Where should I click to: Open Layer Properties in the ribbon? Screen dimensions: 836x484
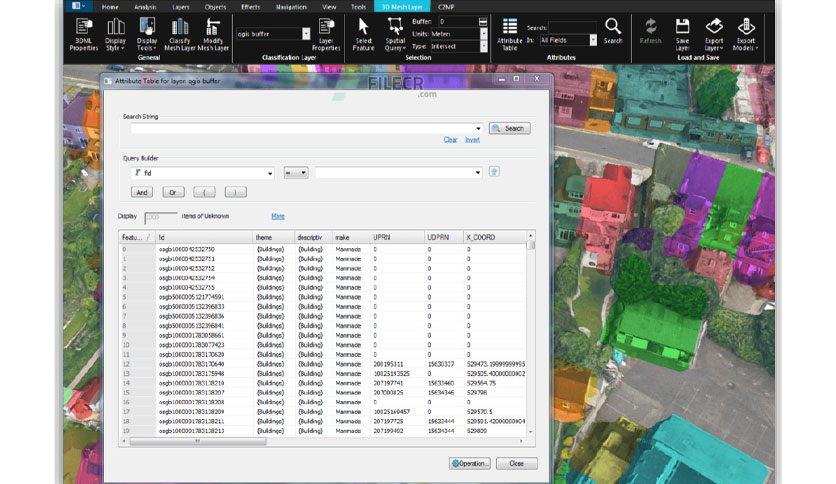tap(326, 35)
